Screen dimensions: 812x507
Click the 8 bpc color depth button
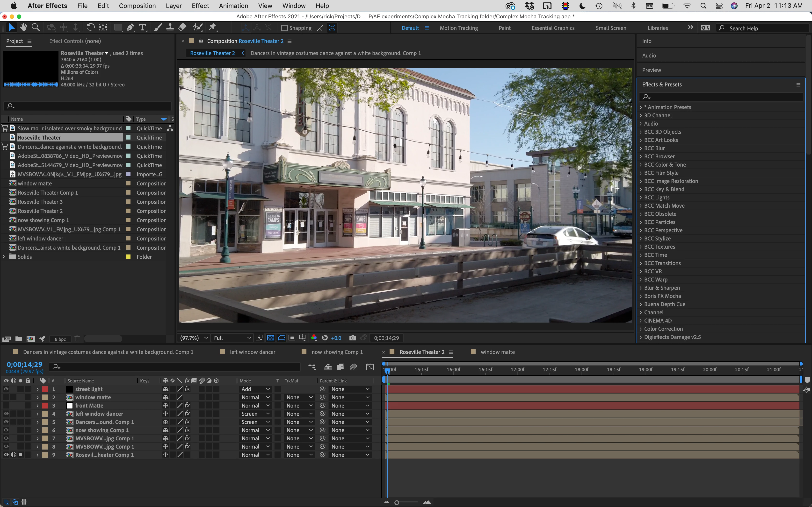(x=60, y=339)
